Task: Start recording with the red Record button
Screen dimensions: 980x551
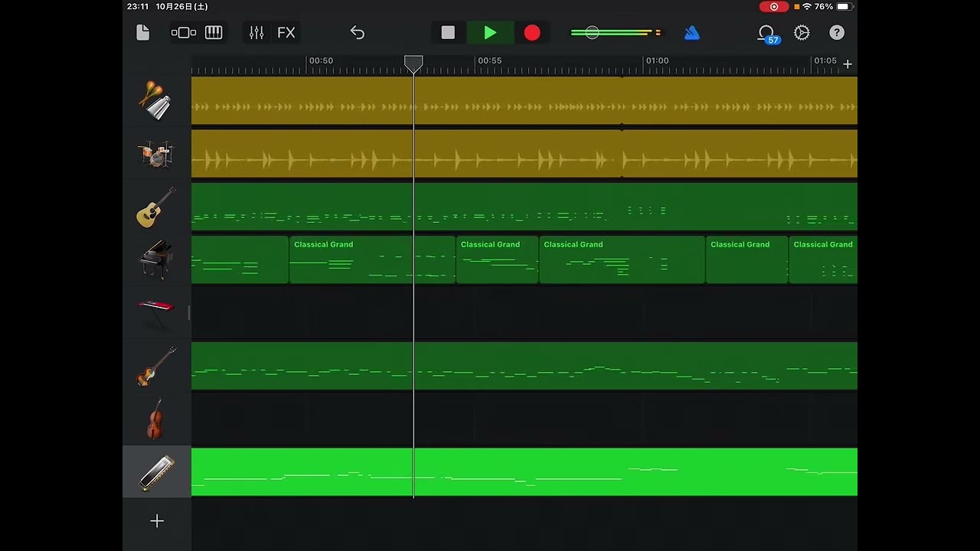Action: (532, 33)
